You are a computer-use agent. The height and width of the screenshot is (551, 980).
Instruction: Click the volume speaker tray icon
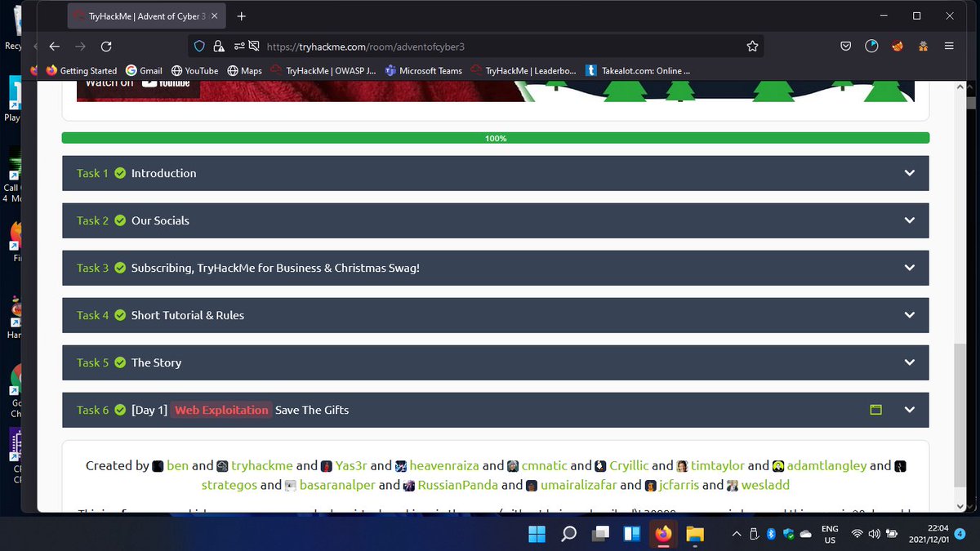point(874,534)
